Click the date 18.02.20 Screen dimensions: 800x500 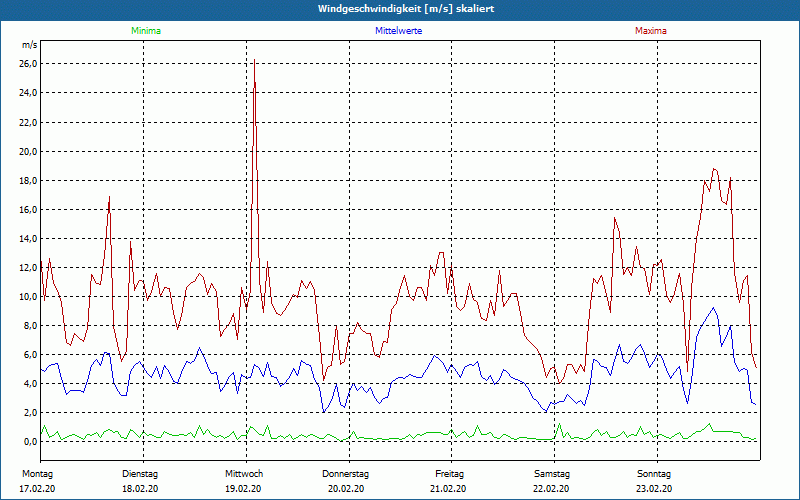(140, 489)
